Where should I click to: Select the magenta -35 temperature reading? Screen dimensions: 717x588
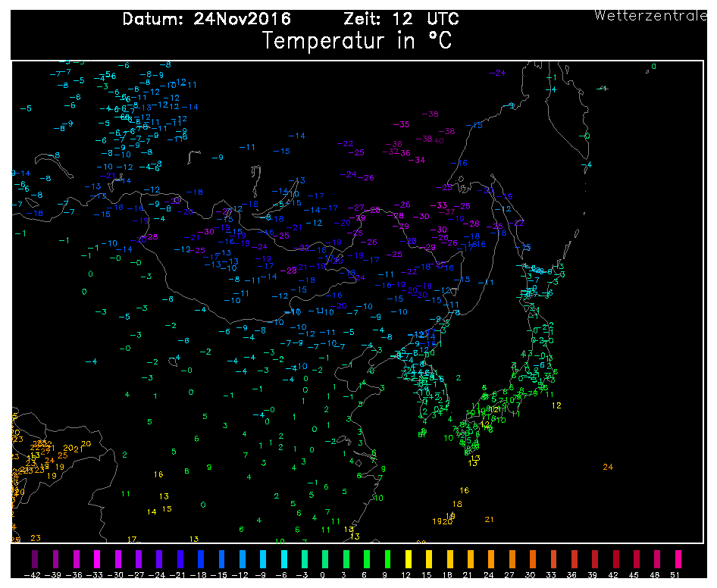[402, 124]
